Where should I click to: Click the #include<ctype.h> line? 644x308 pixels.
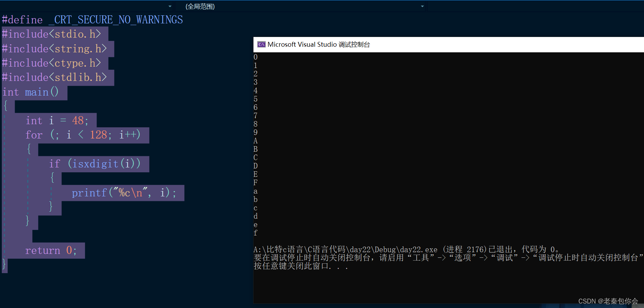pyautogui.click(x=52, y=63)
